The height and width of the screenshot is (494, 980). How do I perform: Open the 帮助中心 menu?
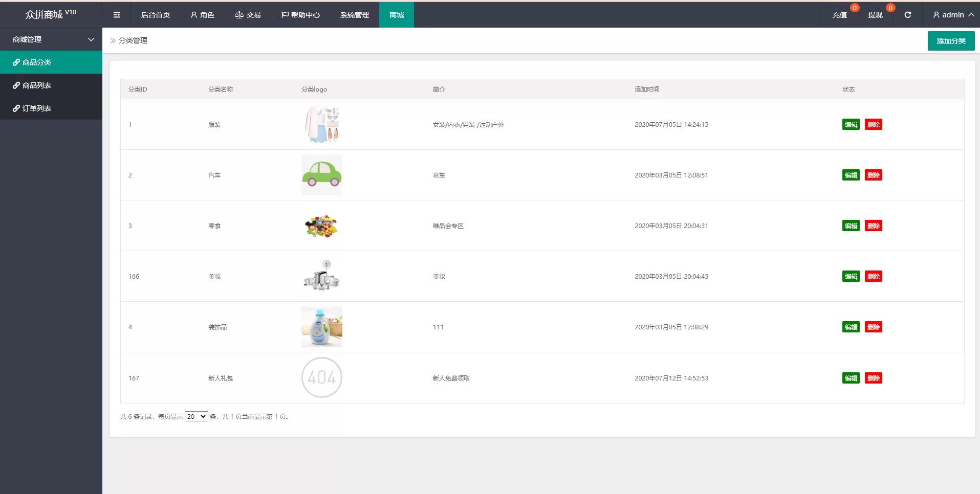point(300,15)
